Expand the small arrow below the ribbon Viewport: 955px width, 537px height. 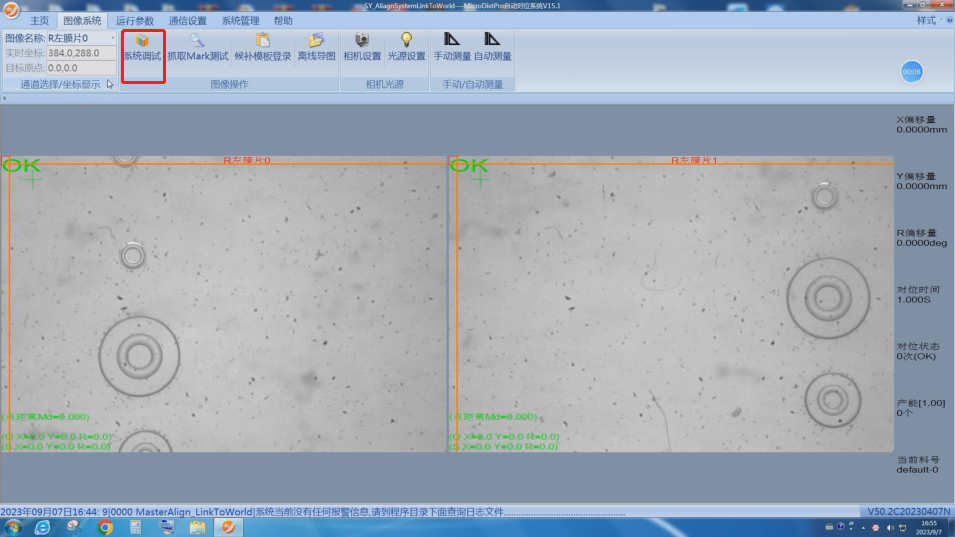[4, 98]
